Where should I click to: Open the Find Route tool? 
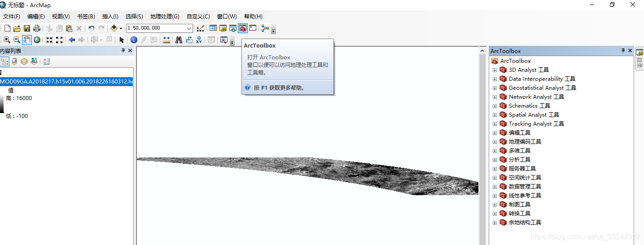188,40
